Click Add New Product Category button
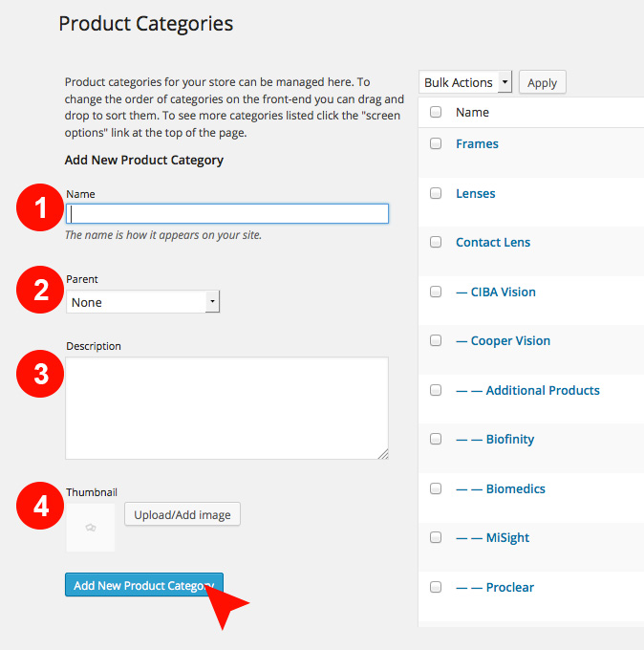Screen dimensions: 644x650 click(144, 585)
